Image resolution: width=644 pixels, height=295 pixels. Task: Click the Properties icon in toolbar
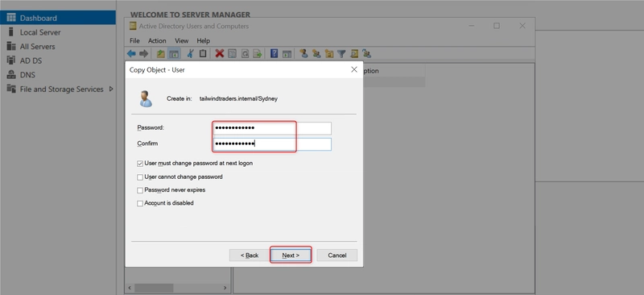tap(233, 53)
